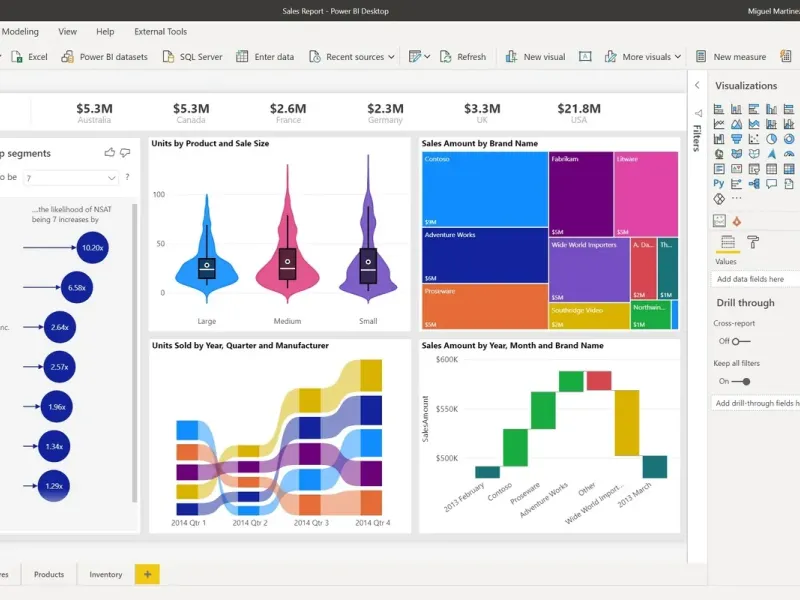The height and width of the screenshot is (600, 800).
Task: Select the Wide World Importers treemap tile
Action: [589, 270]
